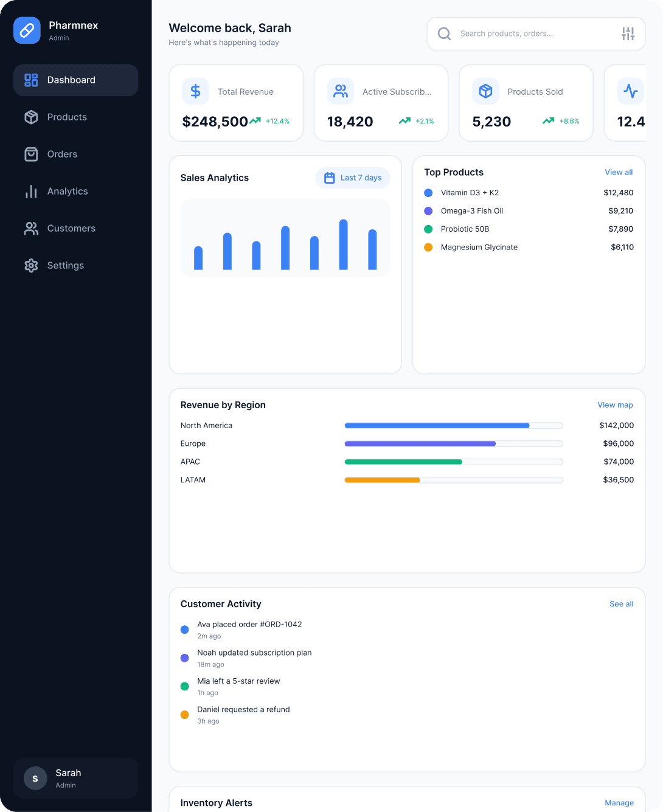Screen dimensions: 663x812
Task: Open the Dashboard menu item
Action: point(75,80)
